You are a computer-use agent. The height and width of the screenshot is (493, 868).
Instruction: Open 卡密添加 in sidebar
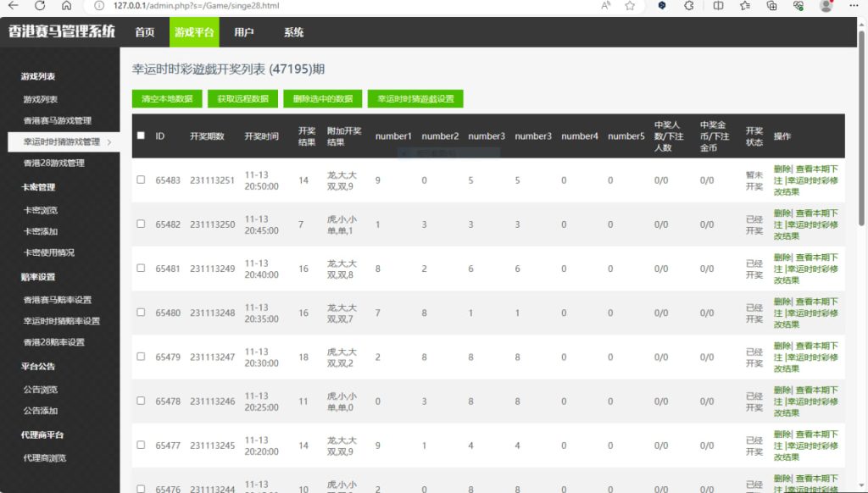pyautogui.click(x=41, y=231)
